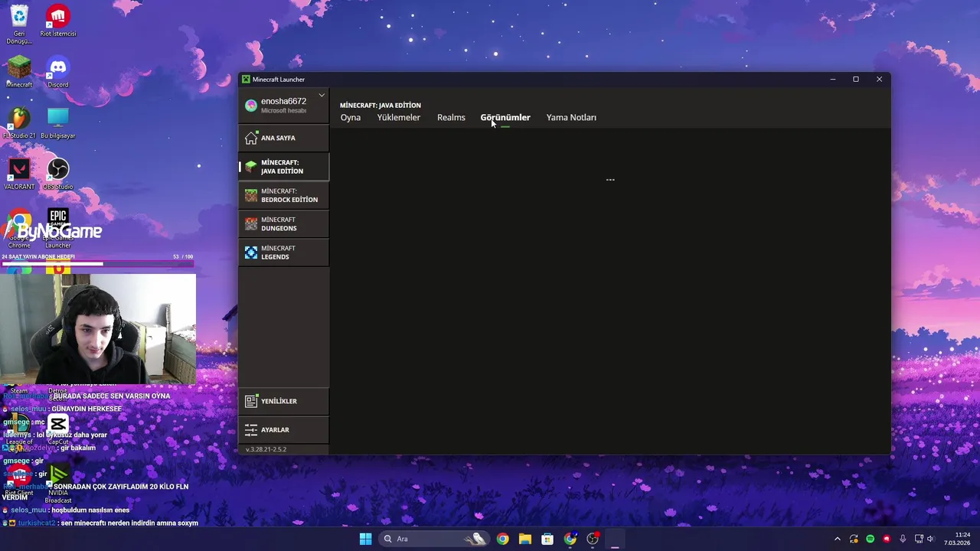
Task: Click the red tray icon next to Spotify
Action: [x=887, y=539]
